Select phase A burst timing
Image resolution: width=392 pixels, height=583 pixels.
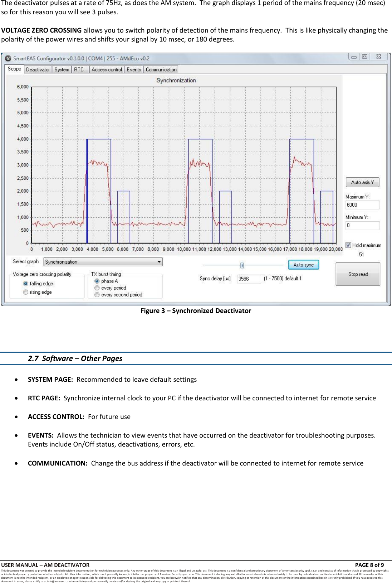[x=97, y=281]
